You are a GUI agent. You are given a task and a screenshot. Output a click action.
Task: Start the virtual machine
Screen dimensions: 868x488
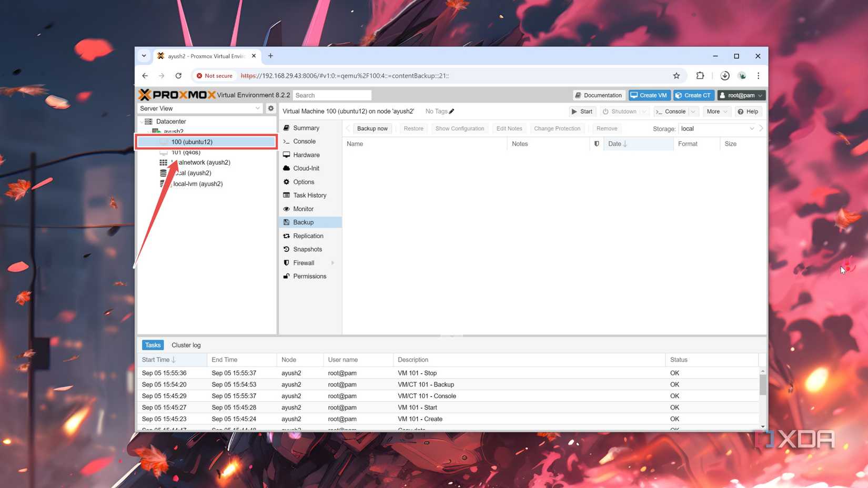pyautogui.click(x=582, y=111)
